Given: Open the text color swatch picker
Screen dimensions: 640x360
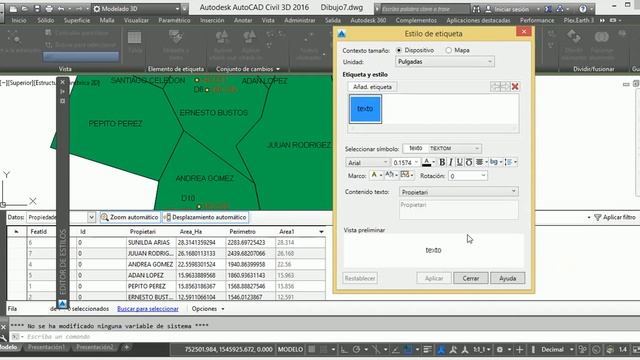Looking at the screenshot, I should (x=428, y=162).
